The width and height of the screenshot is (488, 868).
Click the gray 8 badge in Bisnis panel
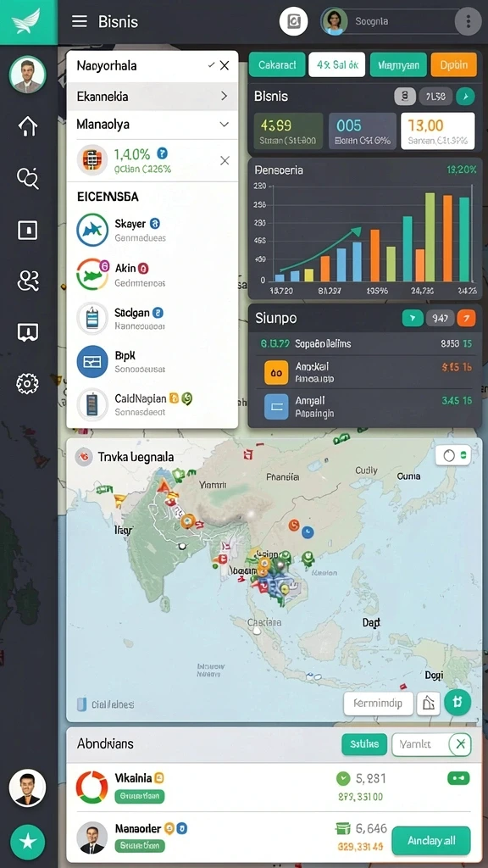pyautogui.click(x=405, y=97)
